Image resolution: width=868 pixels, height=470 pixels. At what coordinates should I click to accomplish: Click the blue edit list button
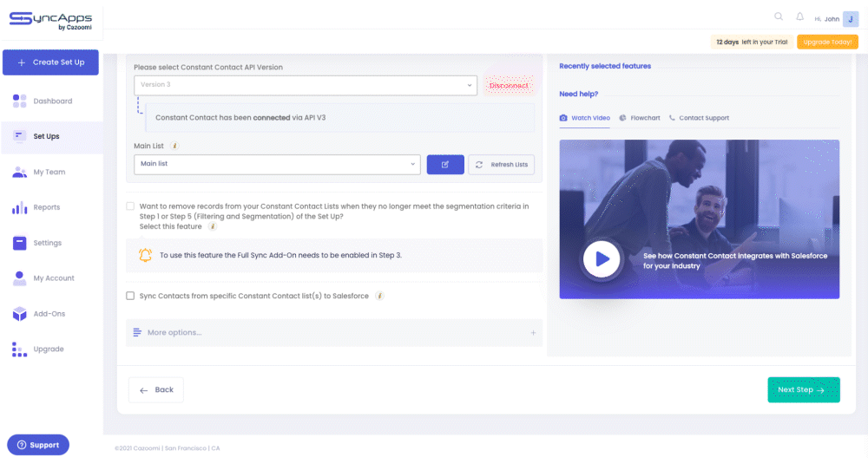(x=445, y=164)
